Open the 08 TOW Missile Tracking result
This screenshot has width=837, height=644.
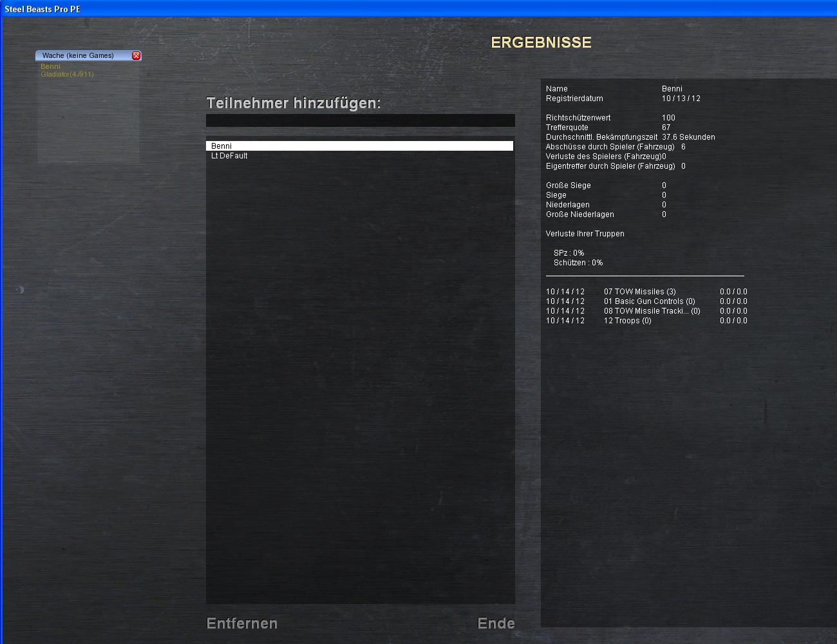[x=652, y=311]
